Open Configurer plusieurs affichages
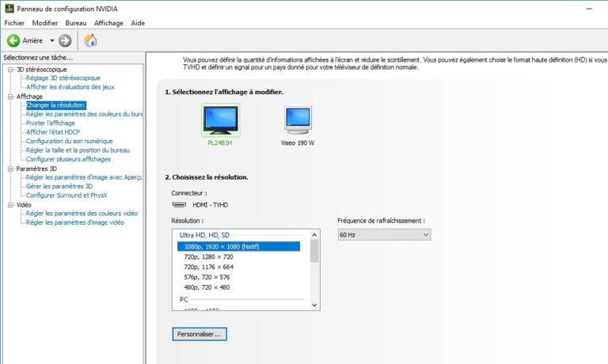This screenshot has width=608, height=364. click(68, 159)
